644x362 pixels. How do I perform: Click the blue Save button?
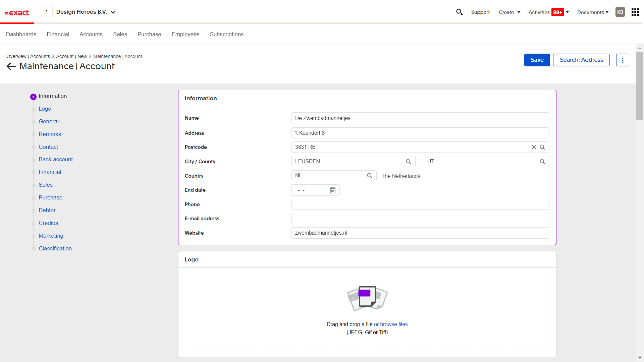[x=537, y=60]
